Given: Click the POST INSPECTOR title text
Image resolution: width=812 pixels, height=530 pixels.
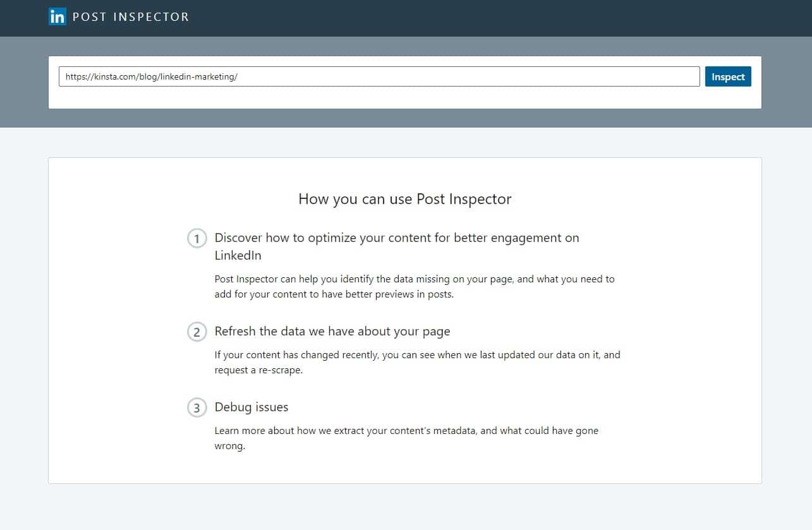Looking at the screenshot, I should tap(130, 17).
